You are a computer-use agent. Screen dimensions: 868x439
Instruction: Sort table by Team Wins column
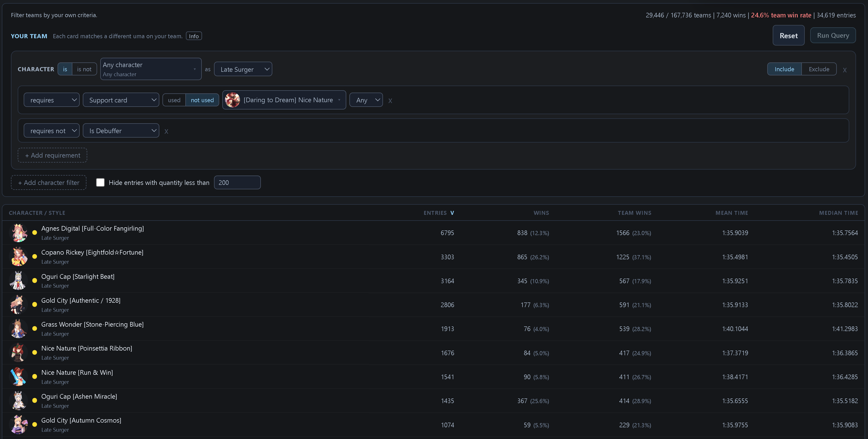click(x=634, y=213)
